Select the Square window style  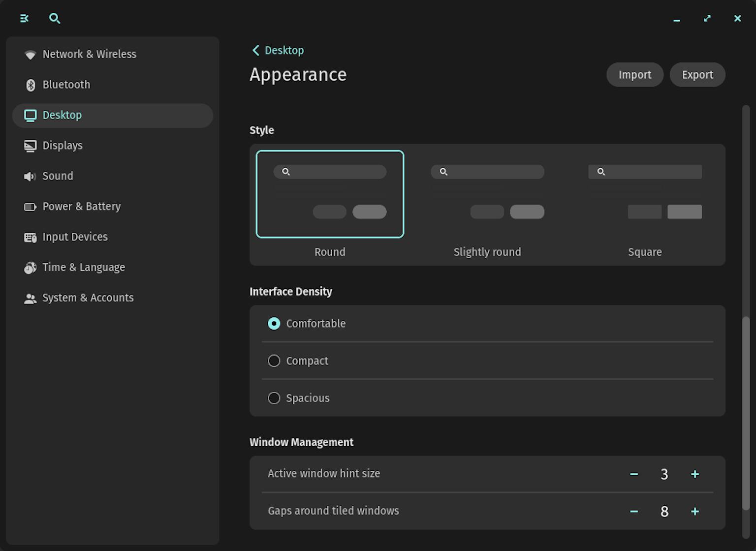tap(645, 194)
